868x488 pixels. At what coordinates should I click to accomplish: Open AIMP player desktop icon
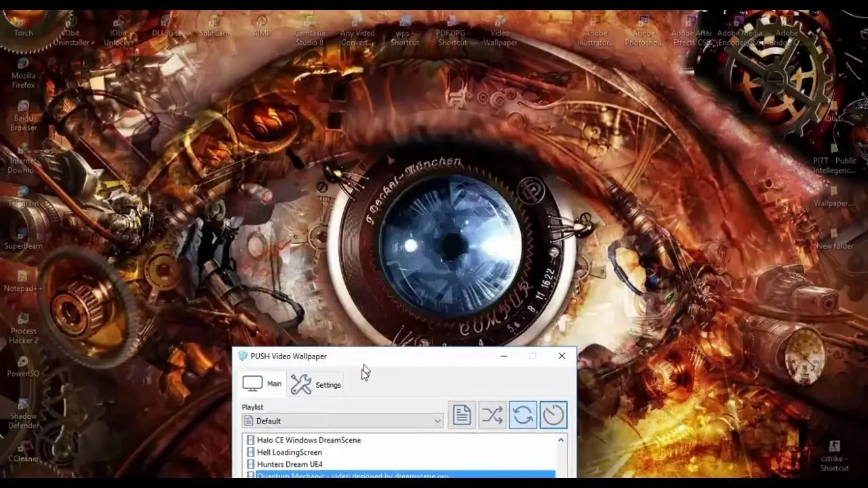pos(261,27)
